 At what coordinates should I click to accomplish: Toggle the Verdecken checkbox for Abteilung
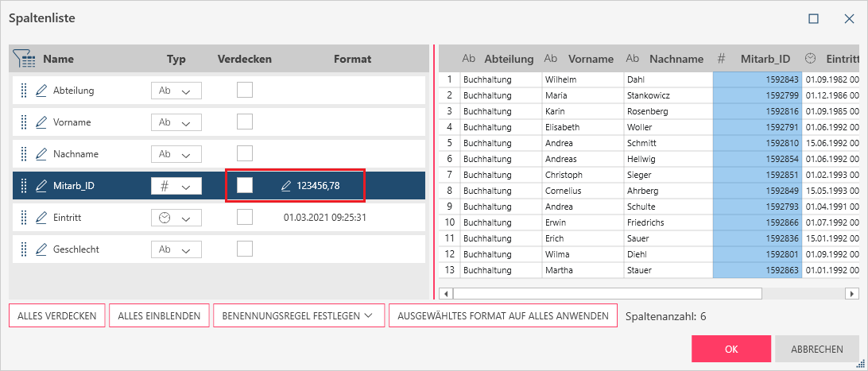tap(245, 90)
